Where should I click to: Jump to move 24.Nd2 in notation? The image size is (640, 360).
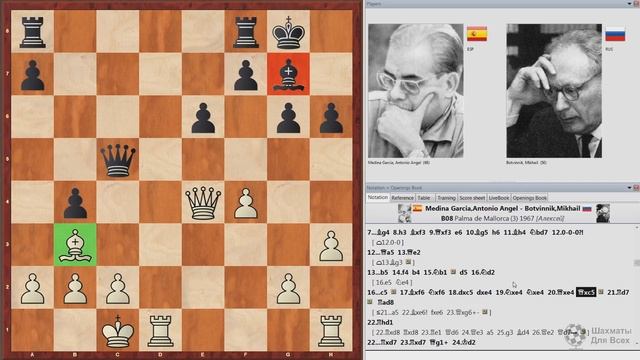[x=464, y=342]
